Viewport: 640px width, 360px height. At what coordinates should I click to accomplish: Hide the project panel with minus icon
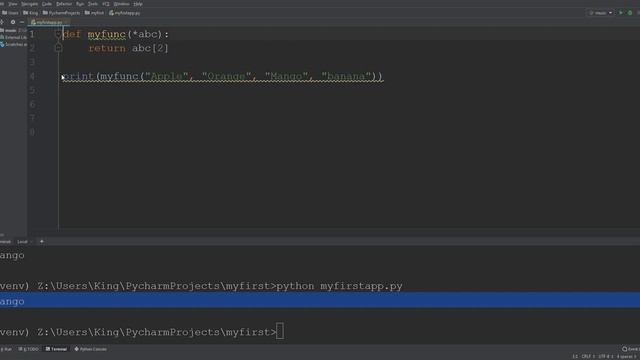22,22
